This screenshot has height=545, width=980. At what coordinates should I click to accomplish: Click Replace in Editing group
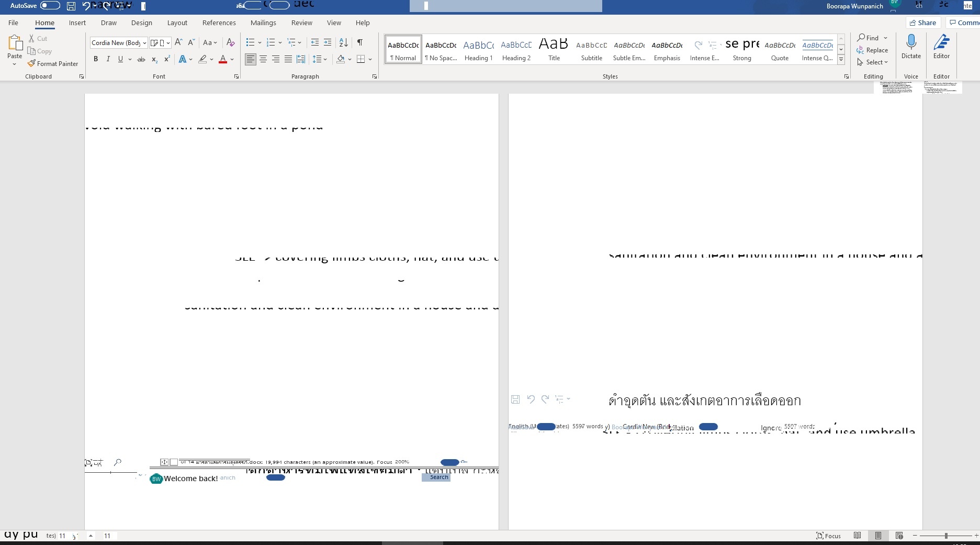click(872, 50)
